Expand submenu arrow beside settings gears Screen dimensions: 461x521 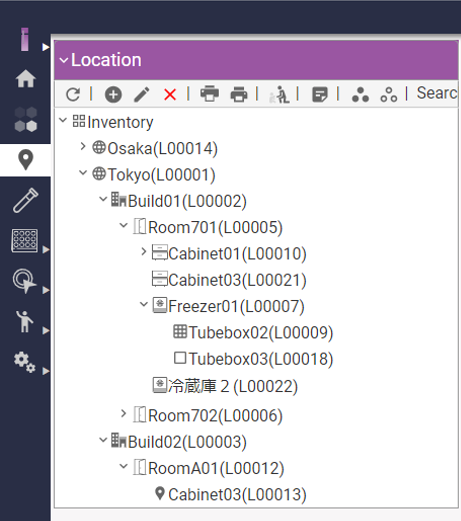pyautogui.click(x=46, y=371)
